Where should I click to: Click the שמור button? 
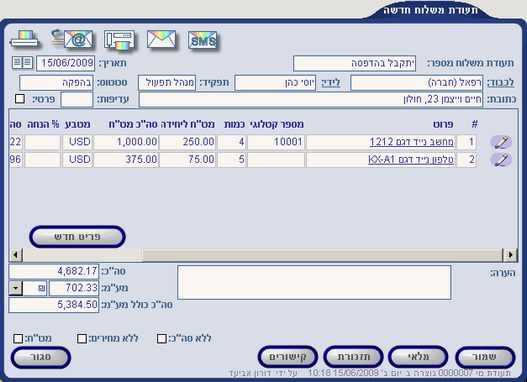tap(485, 357)
